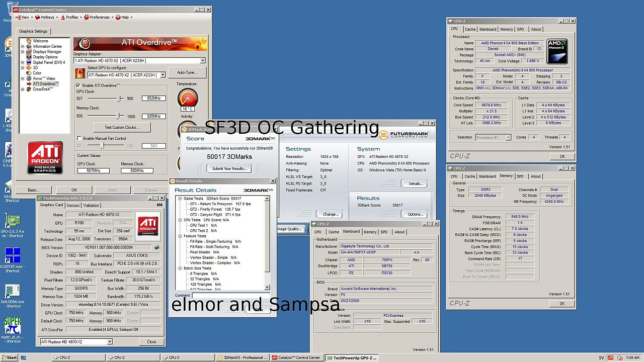Viewport: 644px width, 362px height.
Task: Click the K10STAT.exe desktop shortcut
Action: click(x=12, y=259)
